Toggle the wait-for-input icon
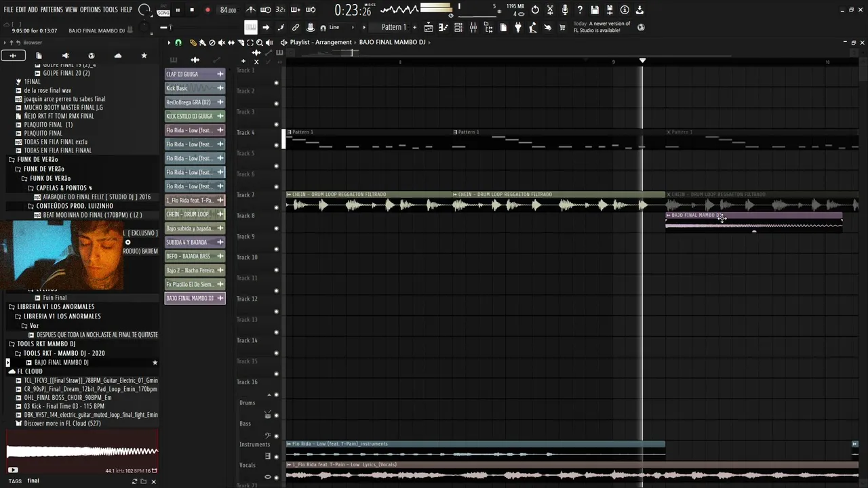Screen dimensions: 868x488 pos(266,10)
